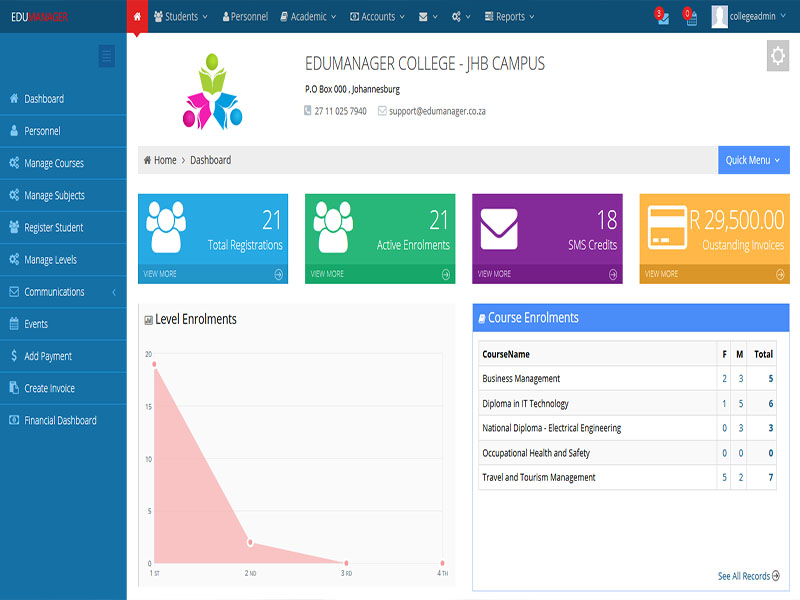
Task: Click the phone number 27 11 025 7940
Action: coord(340,111)
